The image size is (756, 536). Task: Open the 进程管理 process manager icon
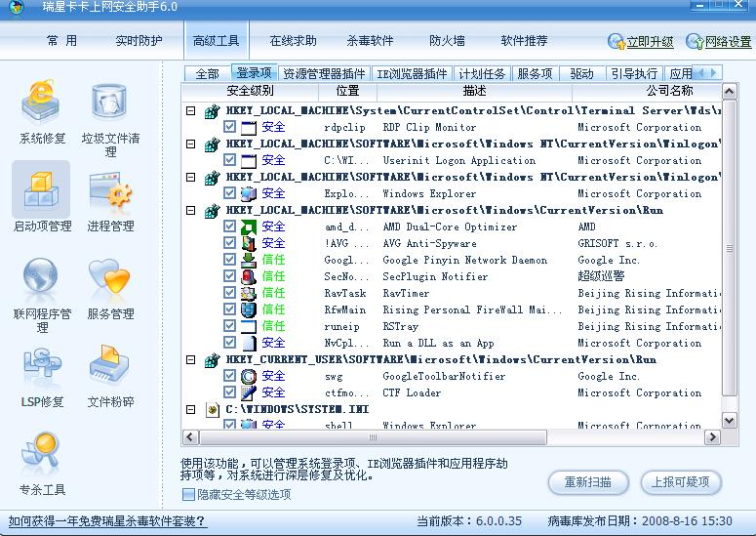(x=110, y=191)
